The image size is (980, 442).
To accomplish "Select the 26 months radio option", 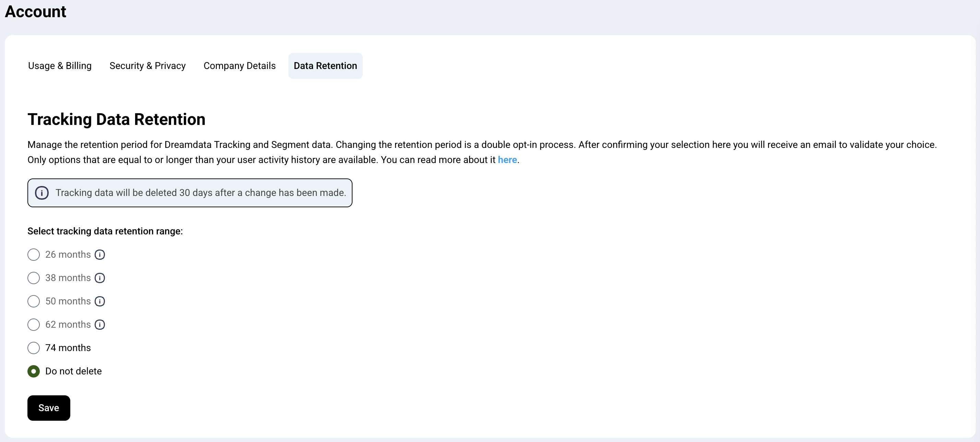I will click(x=34, y=255).
